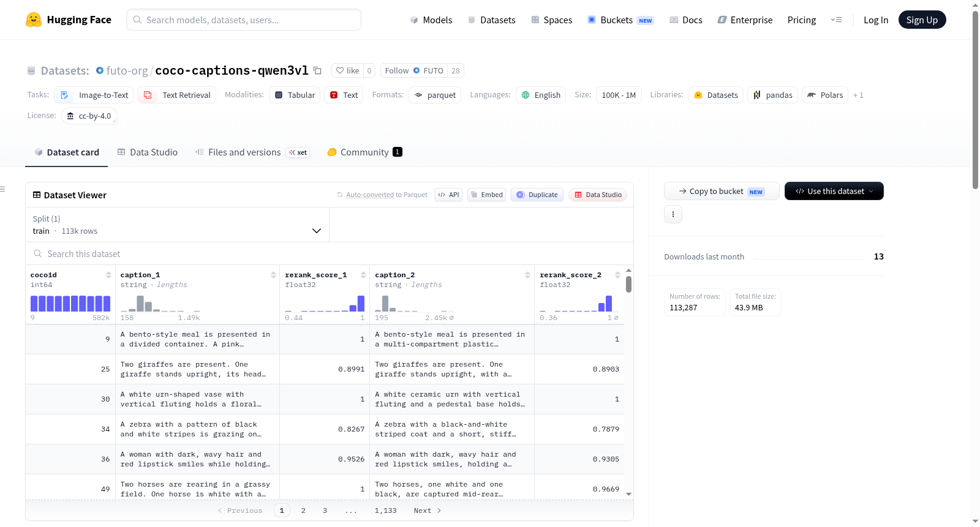Click the xet badge next to Files
Image resolution: width=980 pixels, height=527 pixels.
[298, 152]
